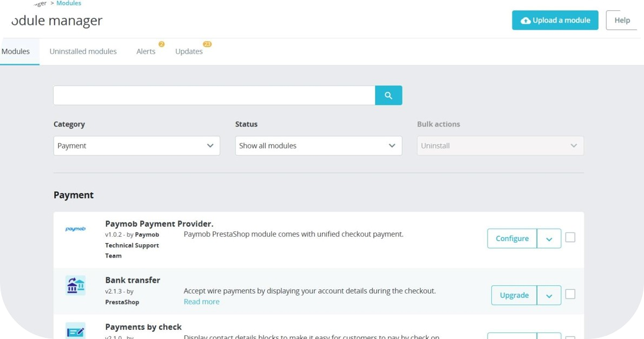Tick the Paymob Payment Provider checkbox
644x339 pixels.
click(570, 237)
